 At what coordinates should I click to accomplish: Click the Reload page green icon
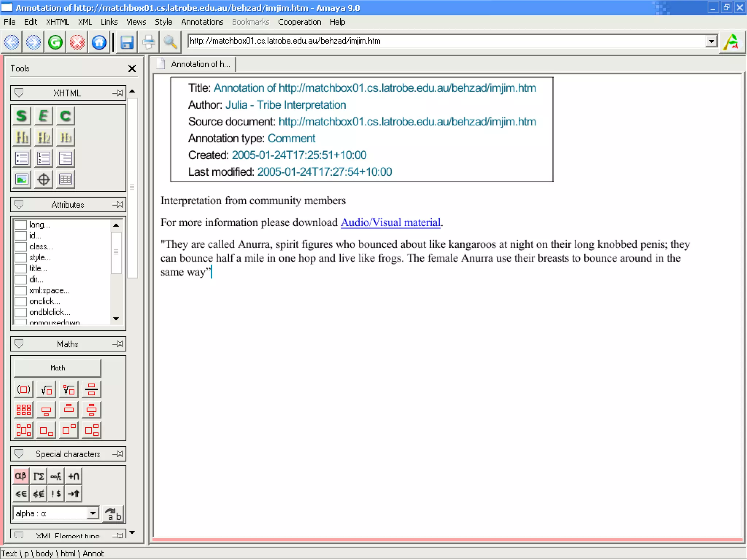55,42
